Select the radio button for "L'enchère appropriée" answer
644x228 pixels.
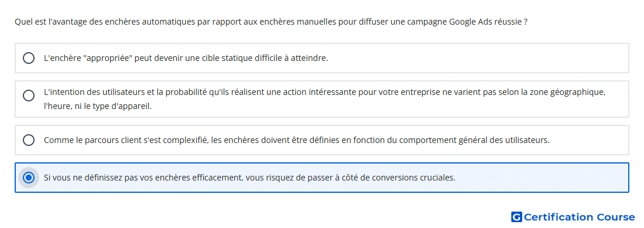click(29, 58)
